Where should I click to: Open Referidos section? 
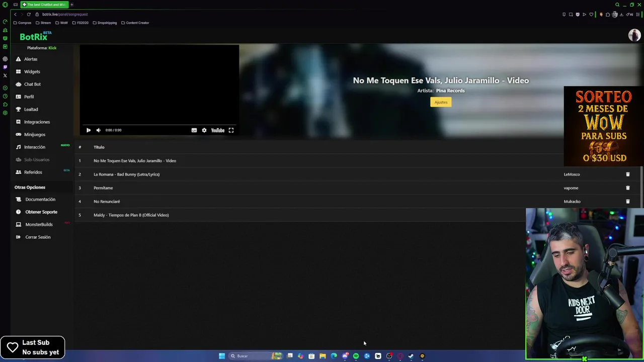coord(33,172)
